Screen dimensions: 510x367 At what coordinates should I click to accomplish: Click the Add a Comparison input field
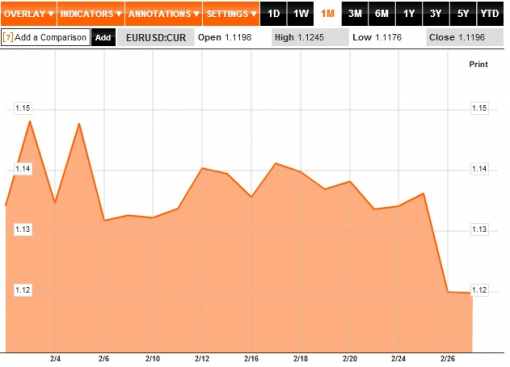coord(46,37)
